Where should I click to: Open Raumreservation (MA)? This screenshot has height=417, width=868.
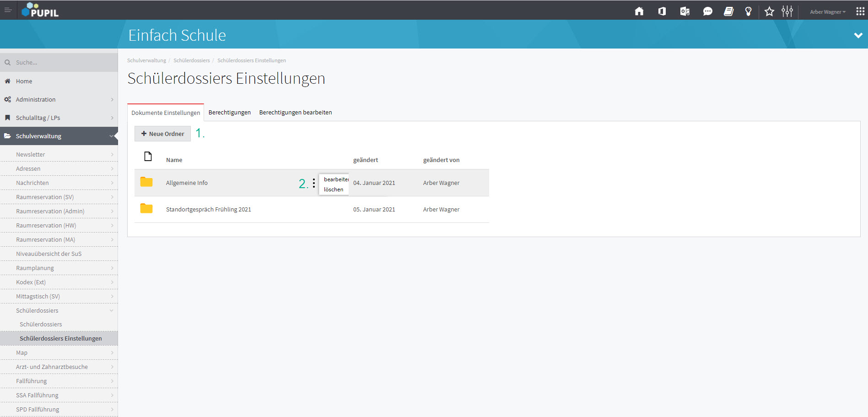click(x=59, y=239)
